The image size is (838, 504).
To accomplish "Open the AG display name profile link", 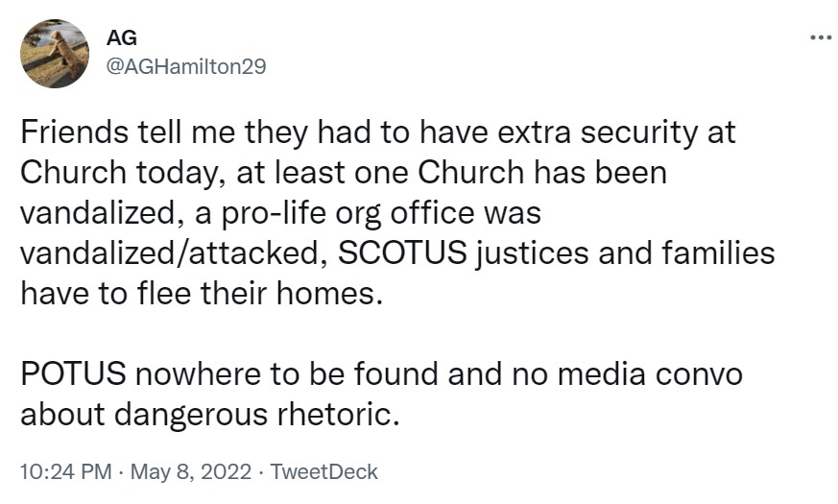I will click(x=122, y=37).
